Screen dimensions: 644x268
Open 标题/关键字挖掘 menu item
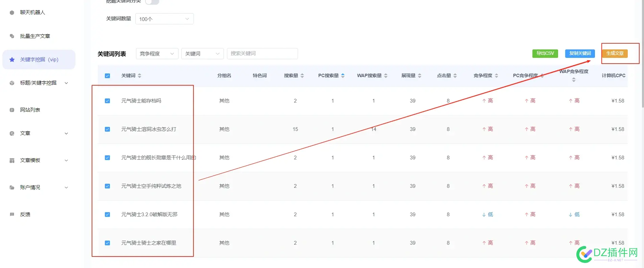(38, 83)
